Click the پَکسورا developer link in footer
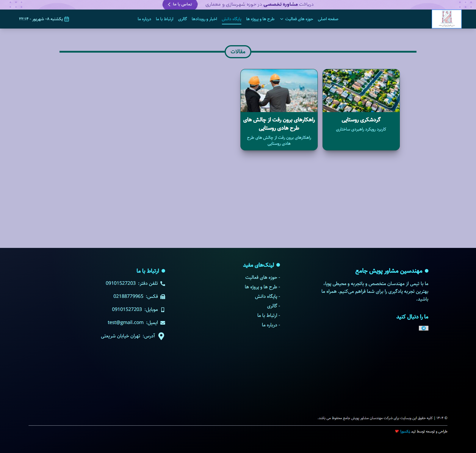The height and width of the screenshot is (453, 476). tap(405, 431)
